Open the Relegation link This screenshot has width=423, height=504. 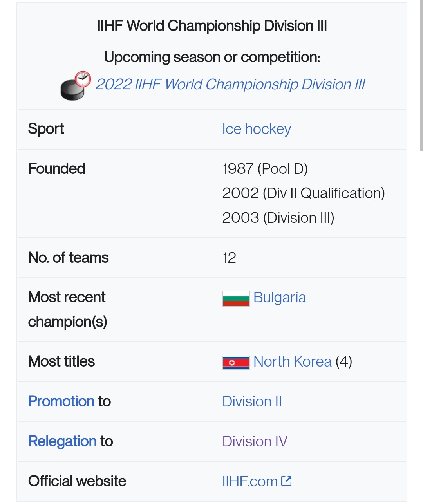tap(62, 441)
